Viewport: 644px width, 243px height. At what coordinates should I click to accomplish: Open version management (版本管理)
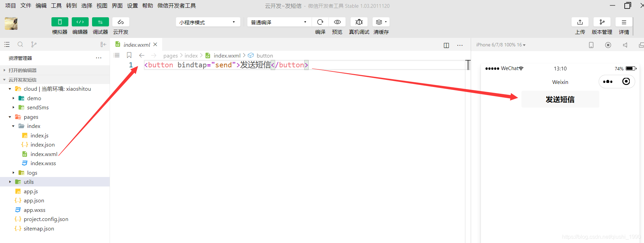pos(602,22)
